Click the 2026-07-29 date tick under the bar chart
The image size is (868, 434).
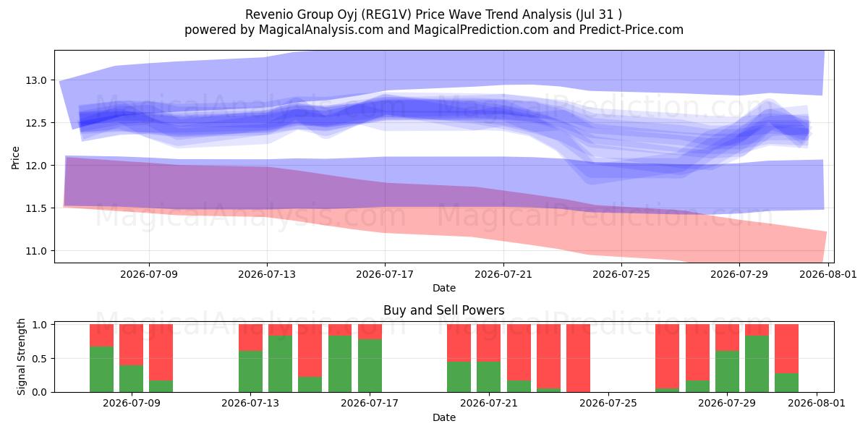727,403
